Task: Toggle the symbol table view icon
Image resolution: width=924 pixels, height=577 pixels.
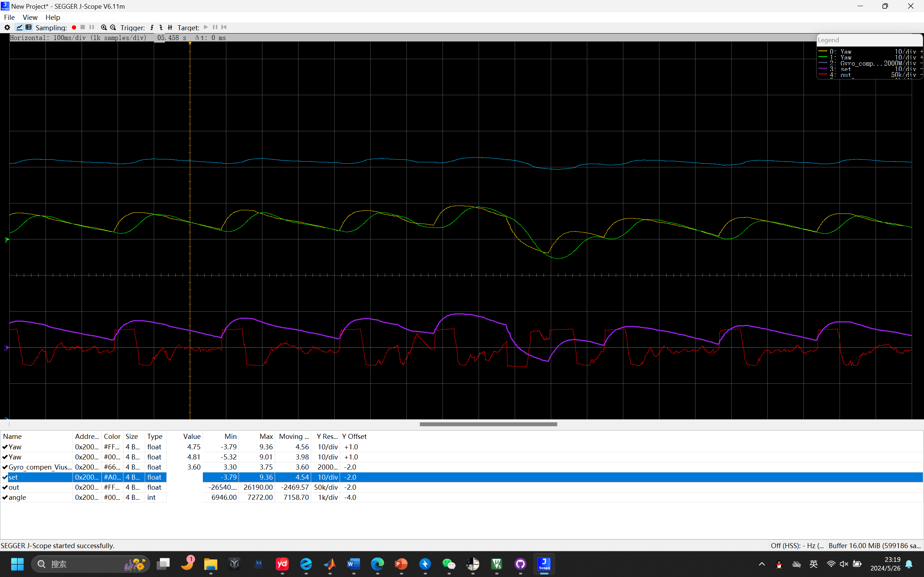Action: (29, 27)
